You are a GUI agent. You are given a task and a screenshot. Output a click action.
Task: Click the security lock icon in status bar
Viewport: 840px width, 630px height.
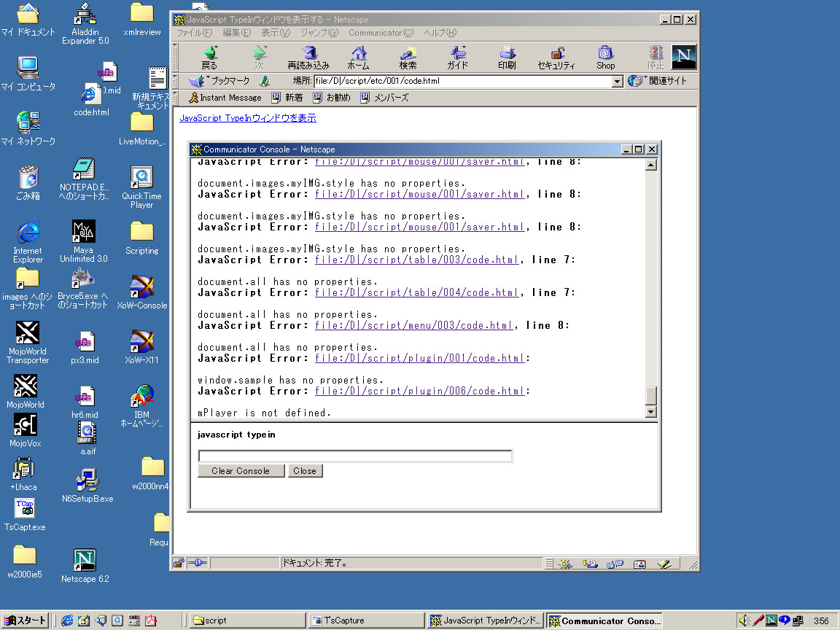click(179, 563)
